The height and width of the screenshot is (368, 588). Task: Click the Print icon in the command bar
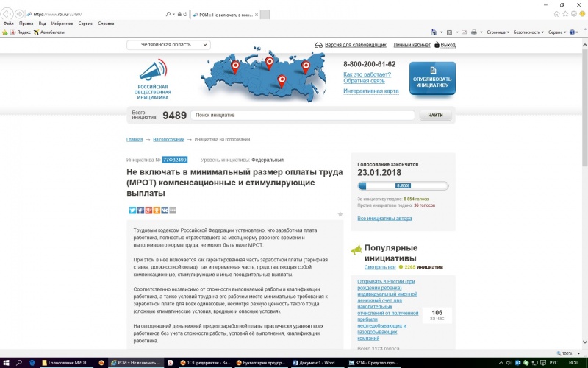pyautogui.click(x=474, y=32)
